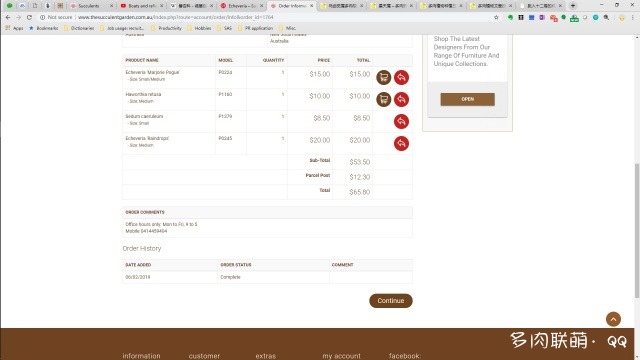Click the Parcel Post value $12.30

click(360, 177)
